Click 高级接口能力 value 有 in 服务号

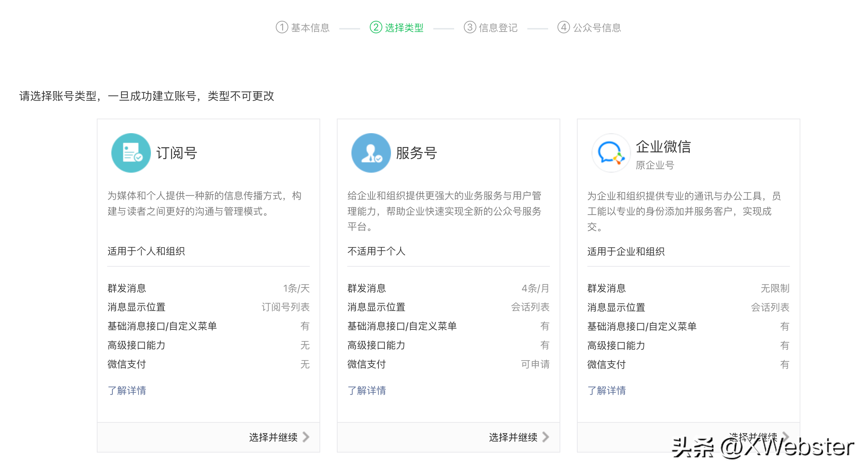(x=545, y=345)
